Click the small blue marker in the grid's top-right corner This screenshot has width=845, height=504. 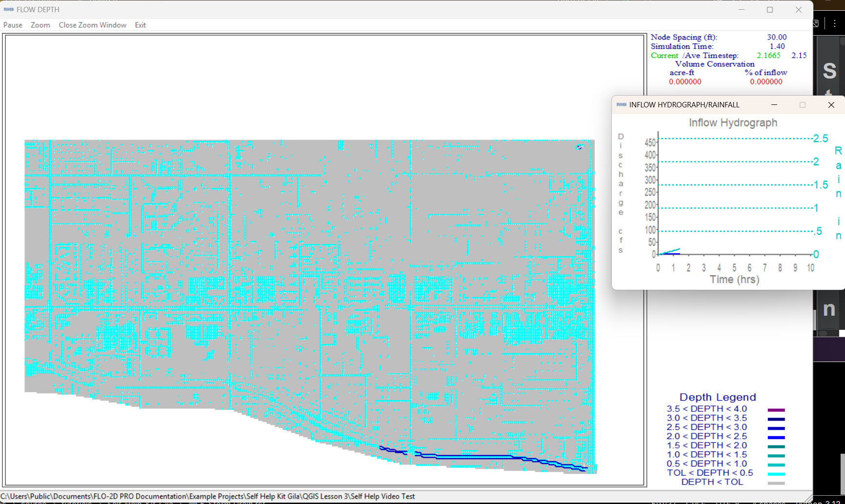click(x=579, y=147)
